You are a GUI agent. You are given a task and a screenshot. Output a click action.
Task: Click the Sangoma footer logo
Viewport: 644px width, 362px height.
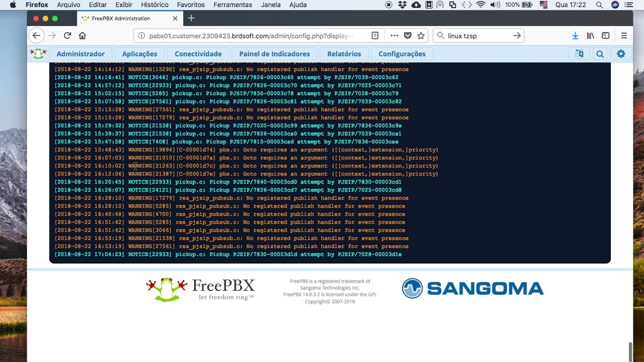click(473, 289)
